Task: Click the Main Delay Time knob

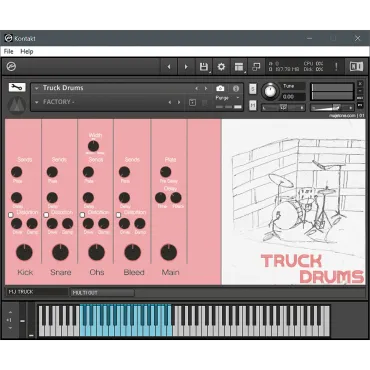Action: 160,198
